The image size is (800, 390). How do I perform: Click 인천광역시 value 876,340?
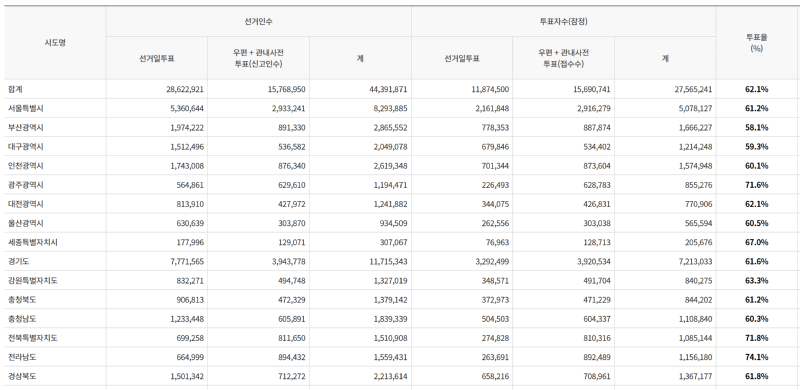click(x=292, y=166)
